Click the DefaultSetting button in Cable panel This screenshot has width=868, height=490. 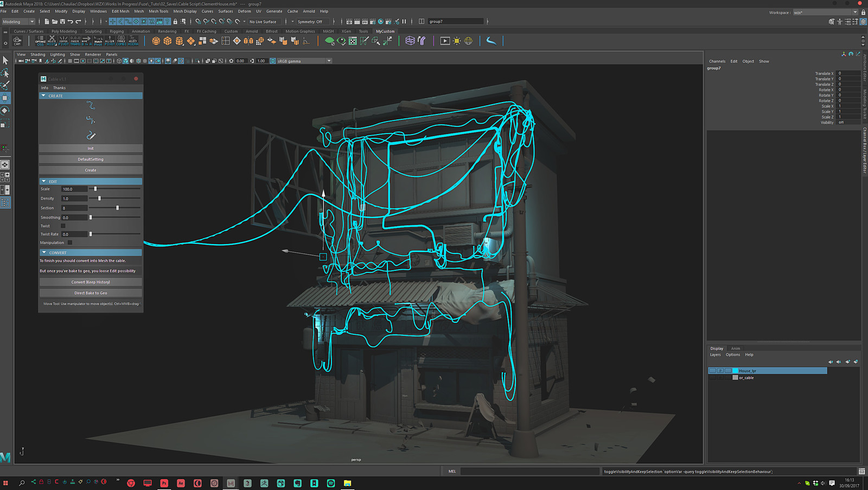pyautogui.click(x=90, y=159)
